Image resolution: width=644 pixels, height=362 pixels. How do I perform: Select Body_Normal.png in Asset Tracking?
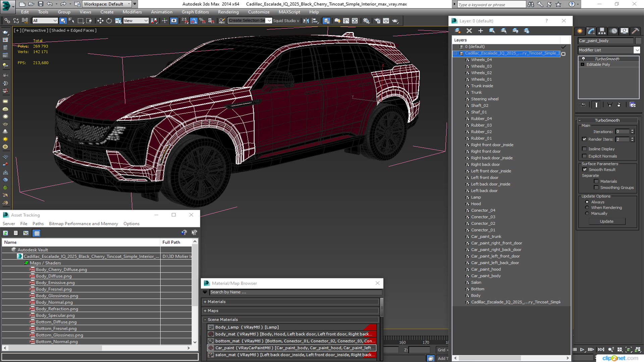tap(54, 302)
